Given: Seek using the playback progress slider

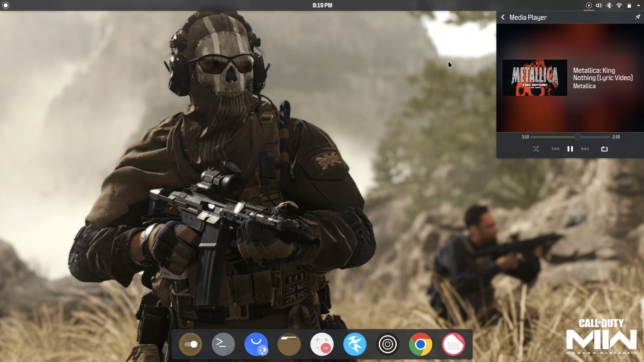Looking at the screenshot, I should click(x=570, y=137).
